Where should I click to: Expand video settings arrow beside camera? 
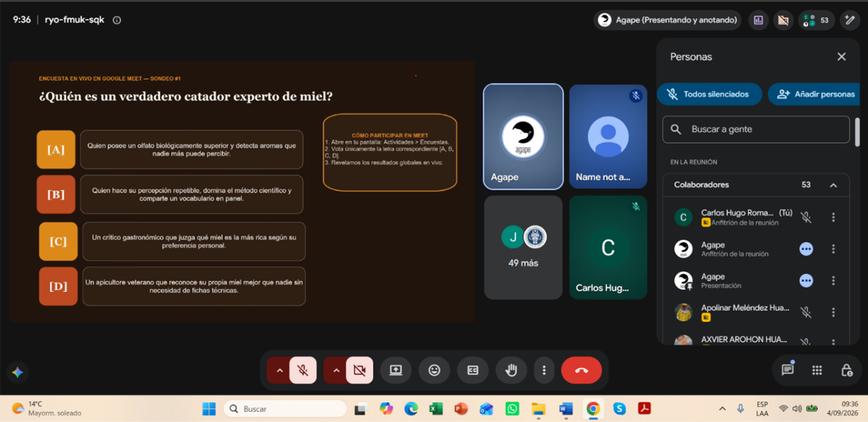[336, 370]
